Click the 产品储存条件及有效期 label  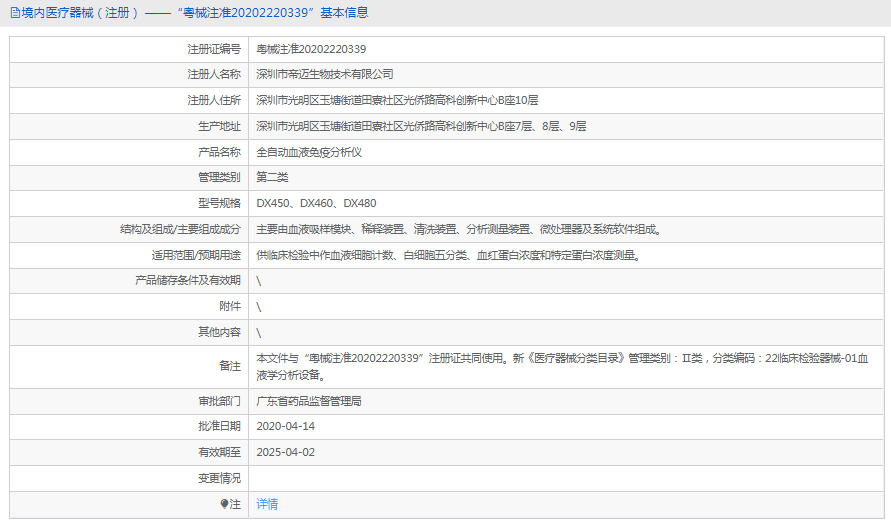pos(188,281)
